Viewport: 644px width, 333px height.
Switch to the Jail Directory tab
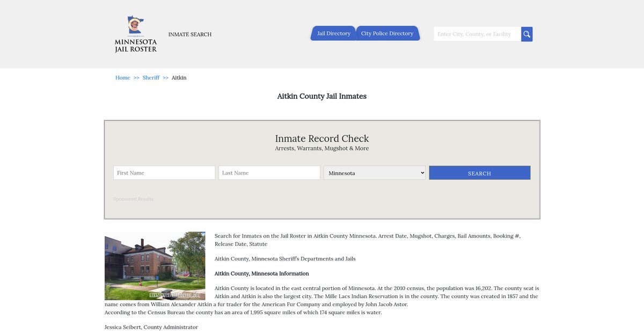click(333, 33)
